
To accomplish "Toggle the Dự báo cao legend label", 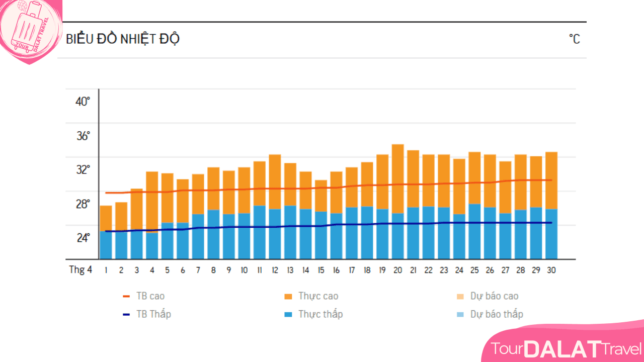I will click(494, 296).
